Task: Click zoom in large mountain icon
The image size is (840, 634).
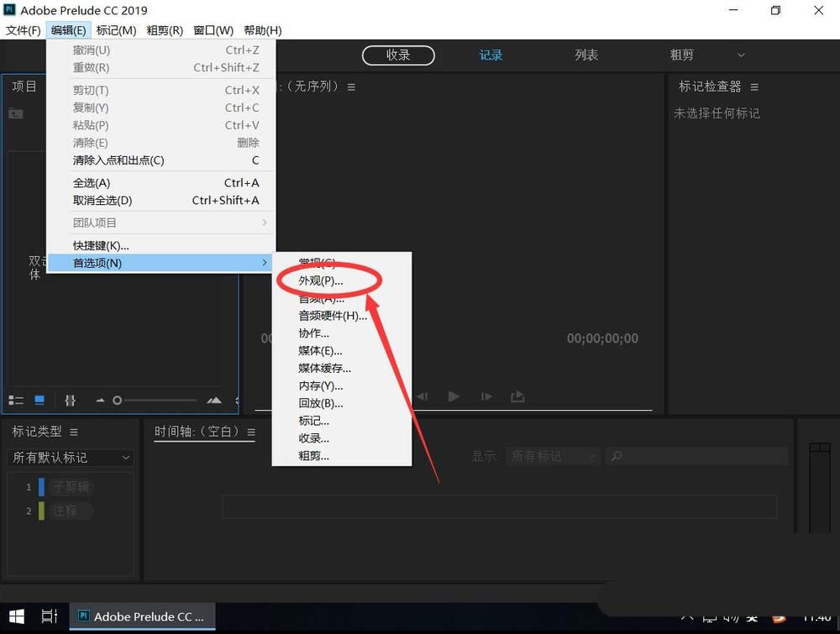Action: click(214, 400)
